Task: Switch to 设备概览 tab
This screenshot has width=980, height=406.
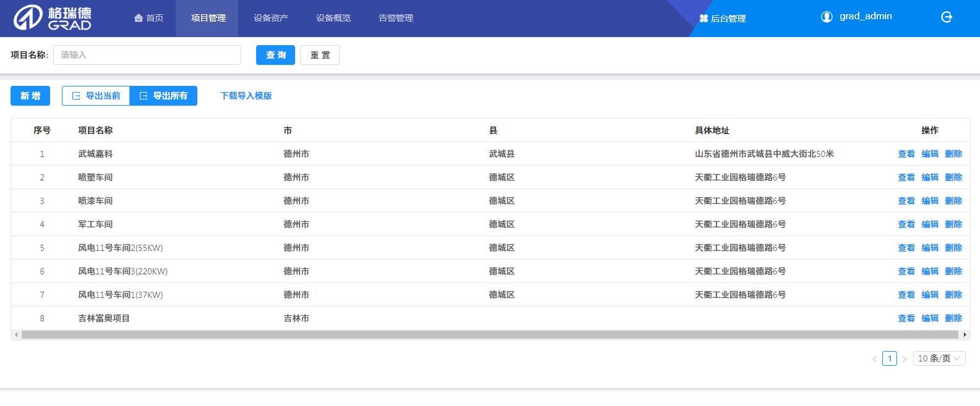Action: [x=333, y=18]
